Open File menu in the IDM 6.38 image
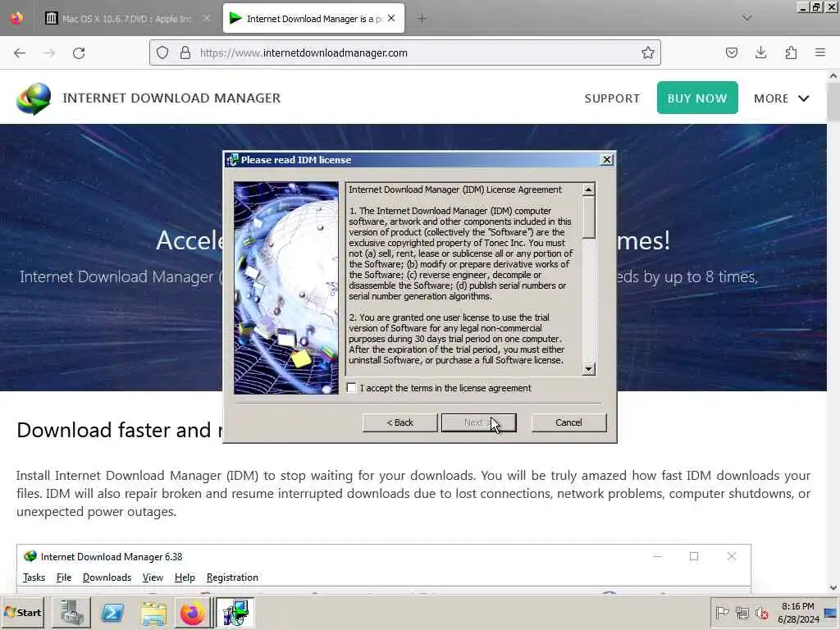 [x=64, y=577]
